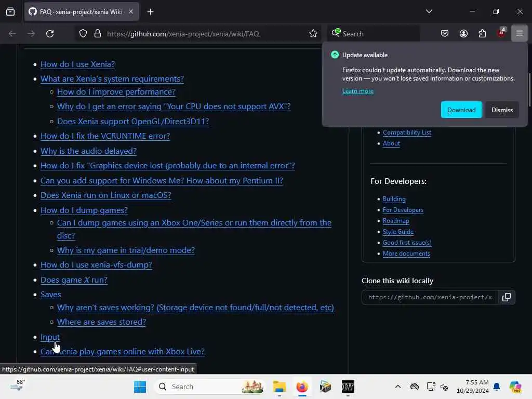532x399 pixels.
Task: Select the wiki clone URL field
Action: pos(430,297)
